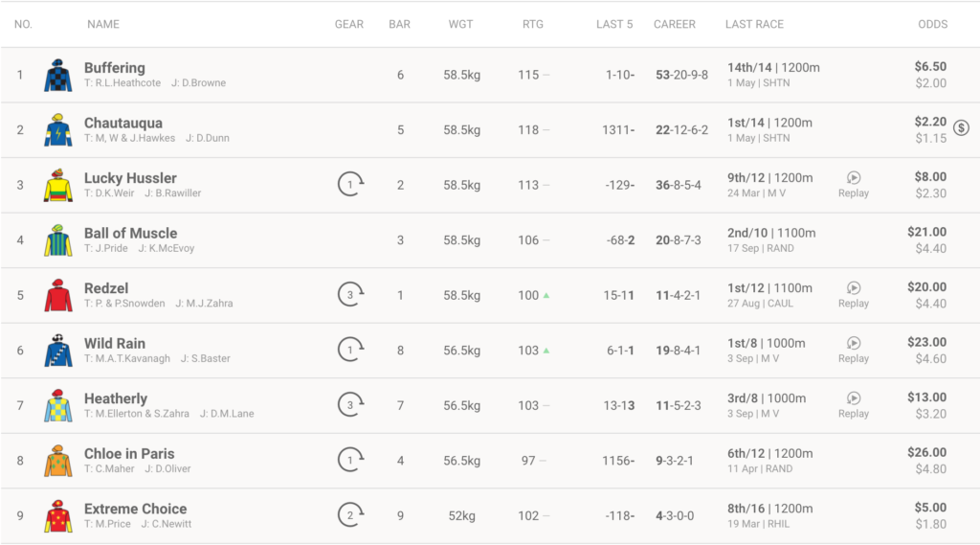Open the Ball of Muscle runner link

pyautogui.click(x=130, y=233)
